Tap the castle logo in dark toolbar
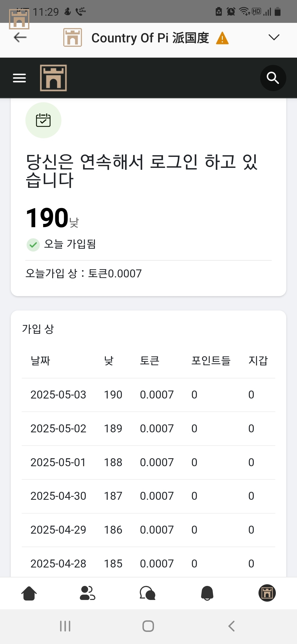The image size is (297, 644). pos(53,78)
